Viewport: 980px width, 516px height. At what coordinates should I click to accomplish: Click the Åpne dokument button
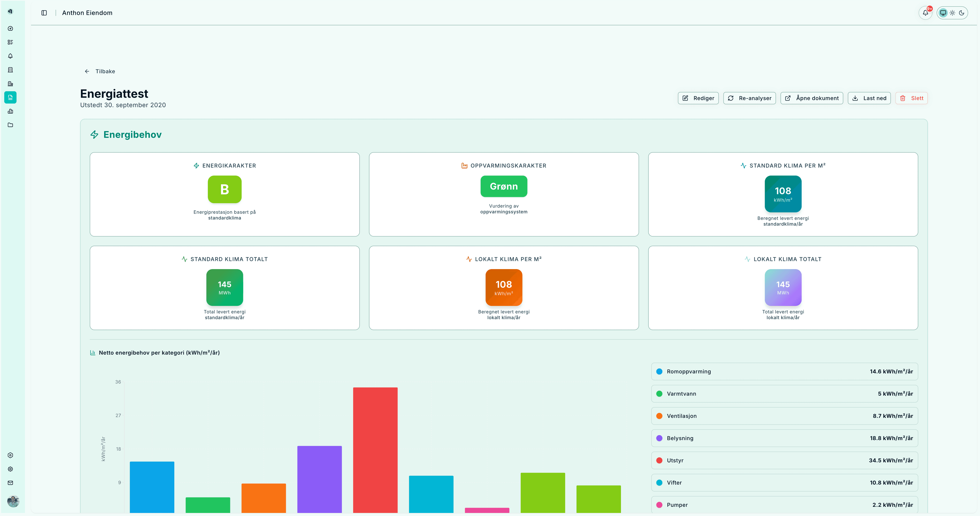pyautogui.click(x=812, y=98)
